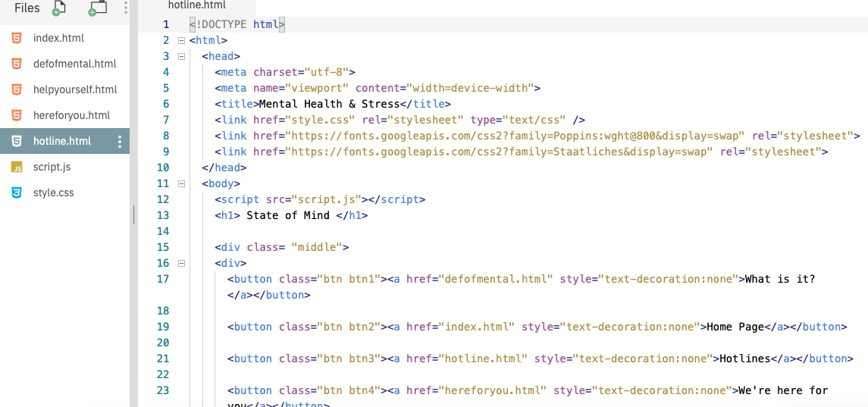Click the We're here for text

[783, 390]
